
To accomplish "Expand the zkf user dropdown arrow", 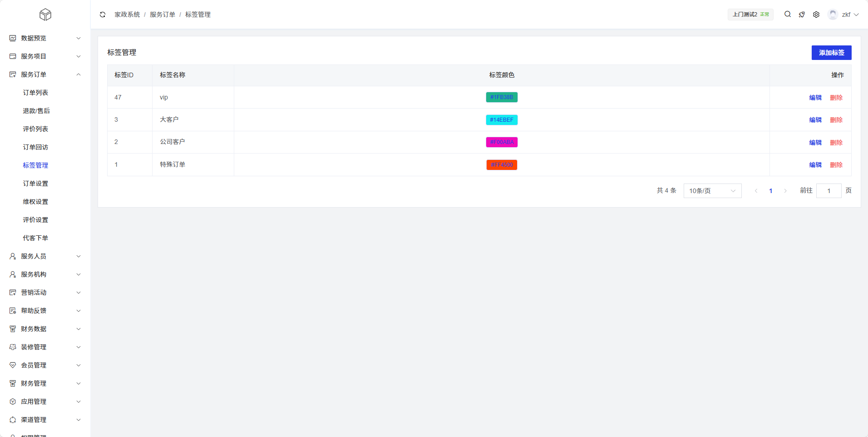I will click(x=857, y=15).
